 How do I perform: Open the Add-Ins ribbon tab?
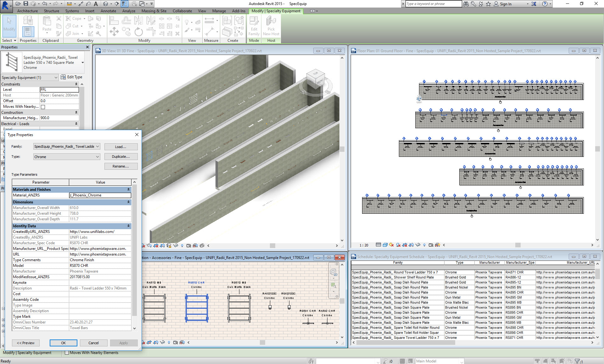[x=238, y=11]
